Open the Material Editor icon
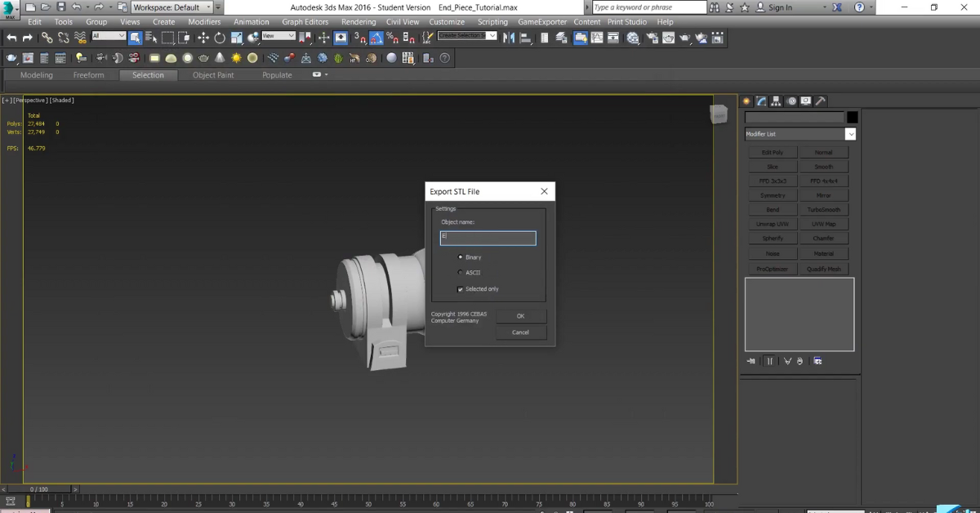The width and height of the screenshot is (980, 513). tap(634, 37)
